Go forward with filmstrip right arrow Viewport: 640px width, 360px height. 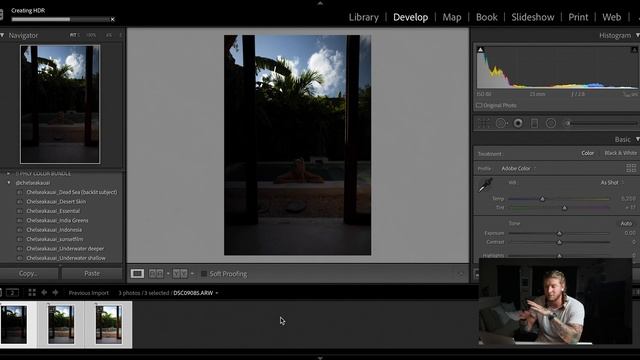coord(55,292)
